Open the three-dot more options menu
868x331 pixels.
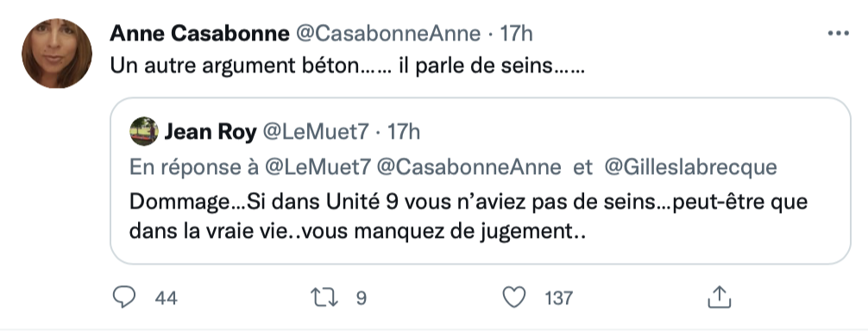(x=838, y=34)
